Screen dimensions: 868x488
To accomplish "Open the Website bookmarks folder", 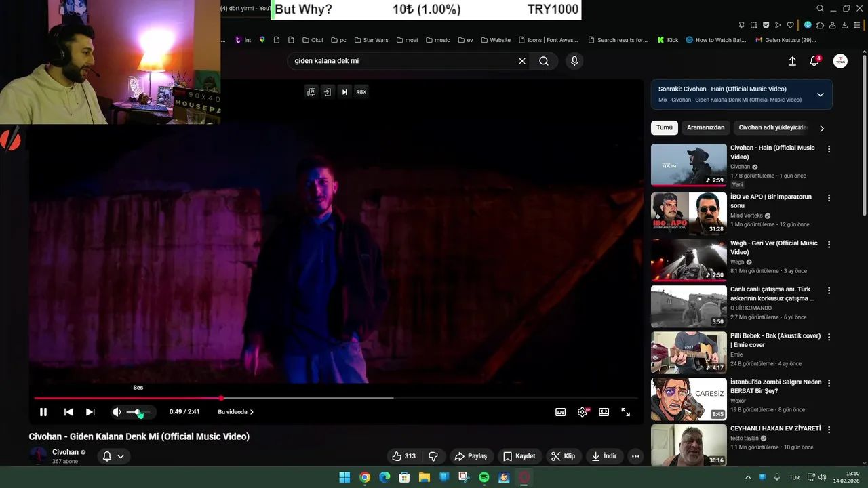I will pyautogui.click(x=496, y=40).
